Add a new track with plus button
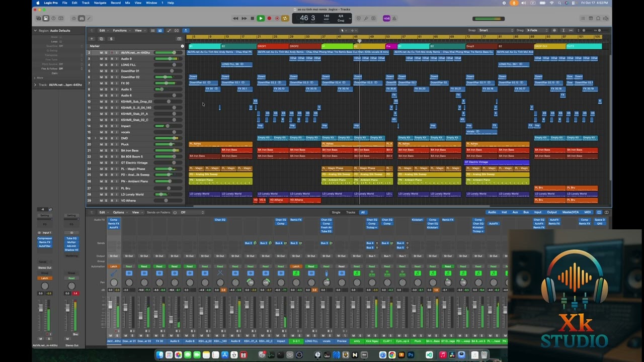This screenshot has width=644, height=362. (92, 39)
